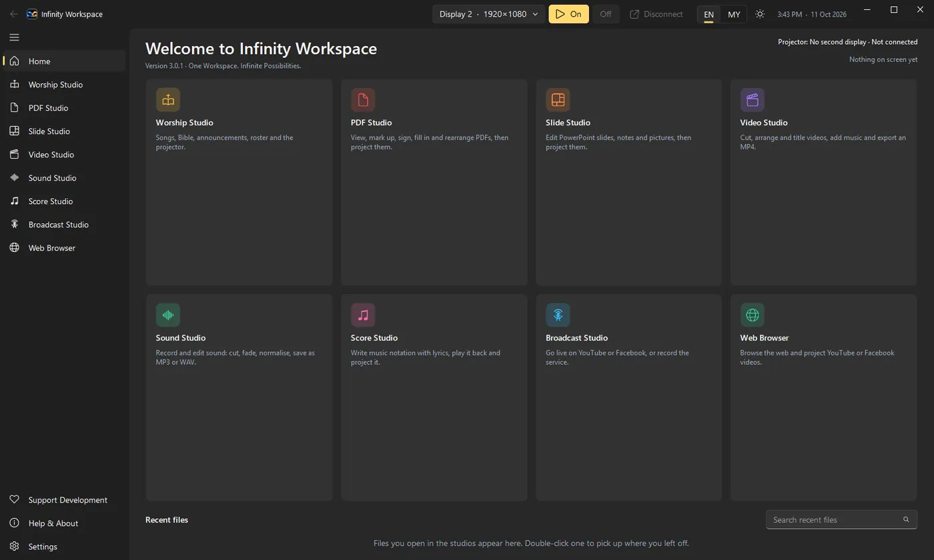Open Settings in the sidebar

[x=64, y=547]
